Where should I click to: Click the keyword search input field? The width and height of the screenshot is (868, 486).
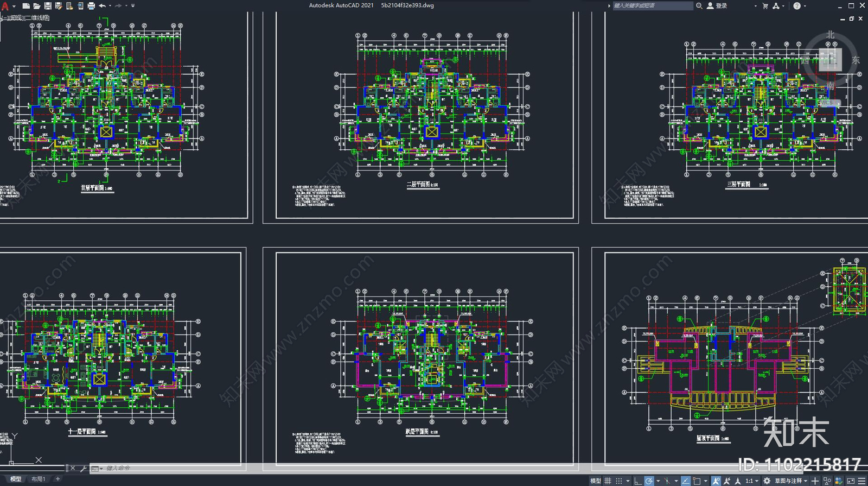coord(653,5)
